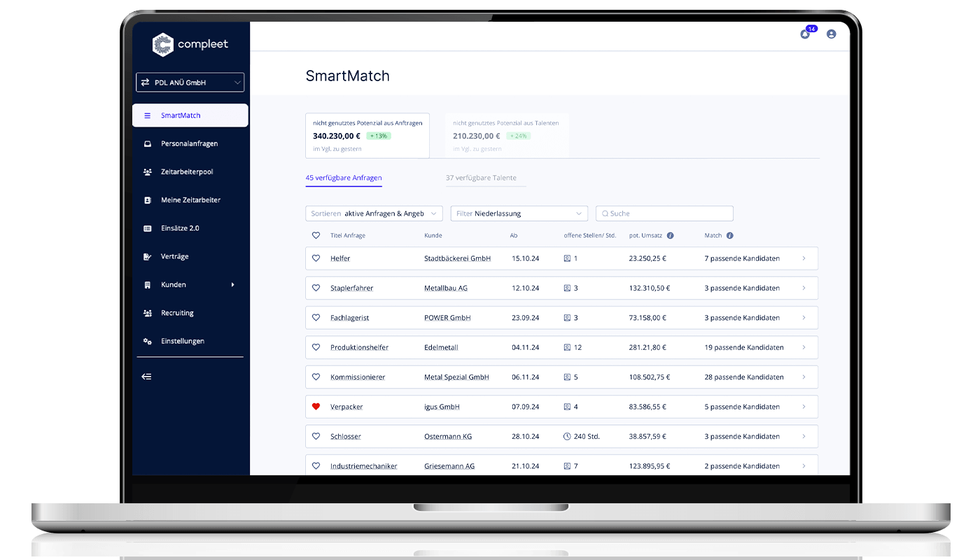The width and height of the screenshot is (980, 560).
Task: Open the Produktionshelfer request link
Action: click(x=359, y=347)
